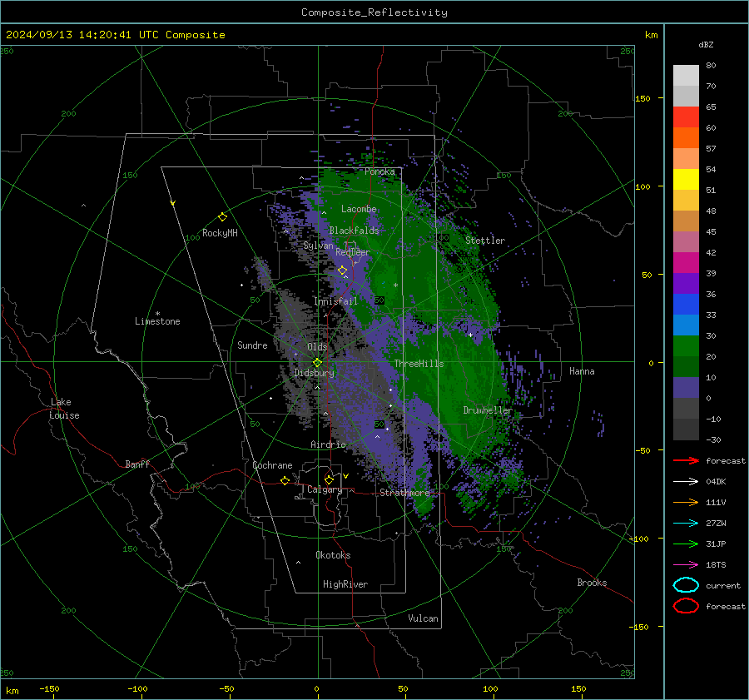The width and height of the screenshot is (749, 700).
Task: Click the Limestone label
Action: point(157,321)
